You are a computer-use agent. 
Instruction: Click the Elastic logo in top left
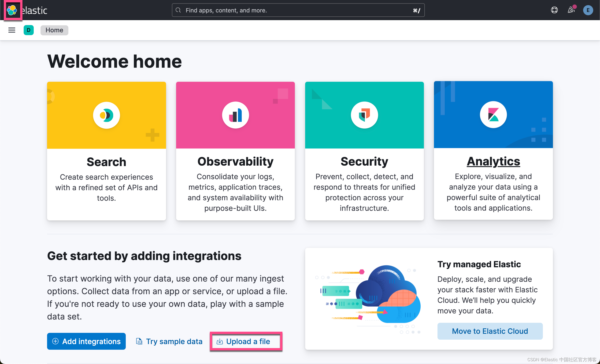(x=12, y=10)
